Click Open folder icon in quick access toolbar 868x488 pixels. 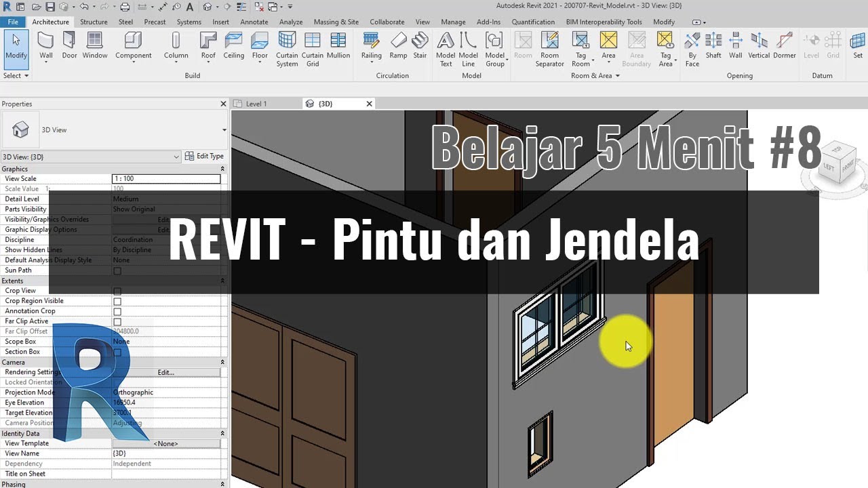click(x=37, y=7)
